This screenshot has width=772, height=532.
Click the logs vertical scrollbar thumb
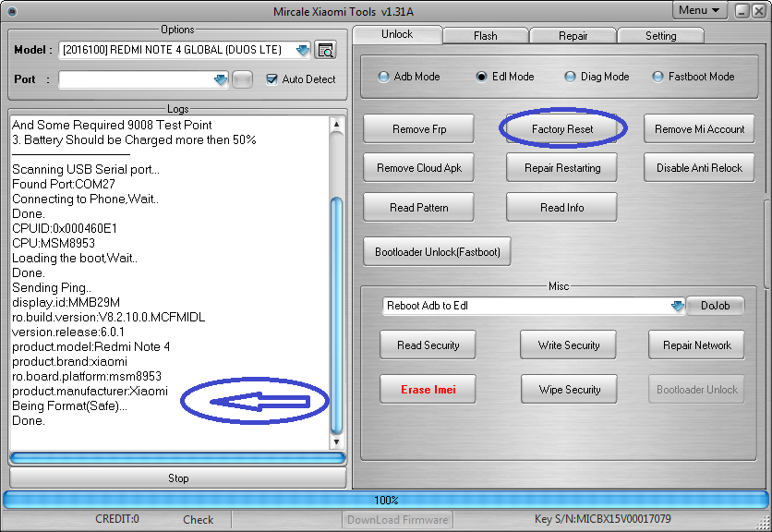336,315
